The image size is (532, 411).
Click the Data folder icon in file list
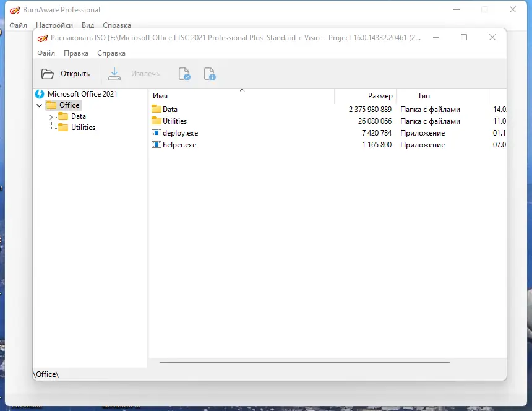[x=156, y=109]
